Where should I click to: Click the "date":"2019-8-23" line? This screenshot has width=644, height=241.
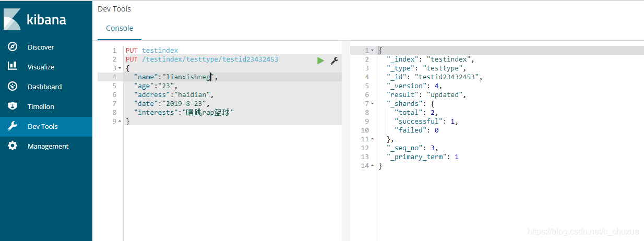point(172,104)
